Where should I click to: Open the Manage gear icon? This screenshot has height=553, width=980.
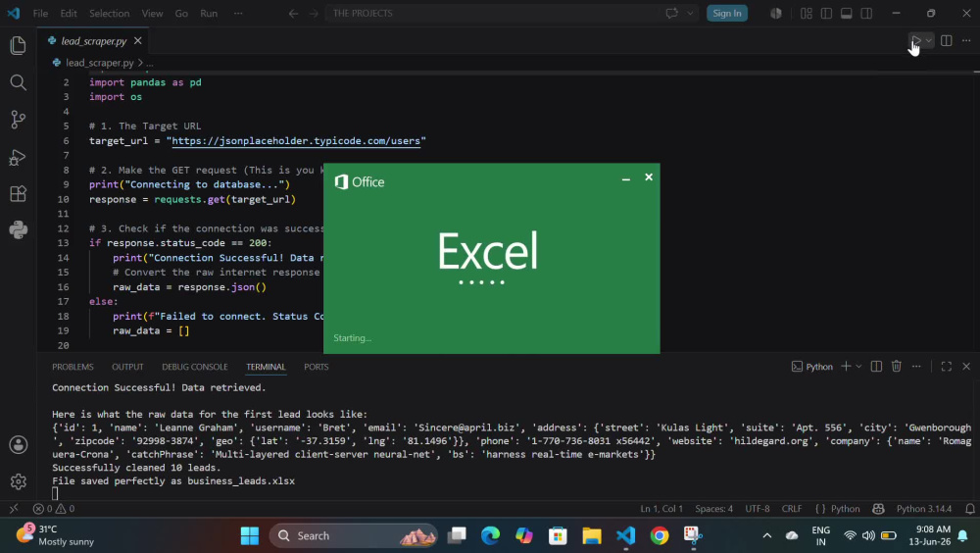pos(18,481)
